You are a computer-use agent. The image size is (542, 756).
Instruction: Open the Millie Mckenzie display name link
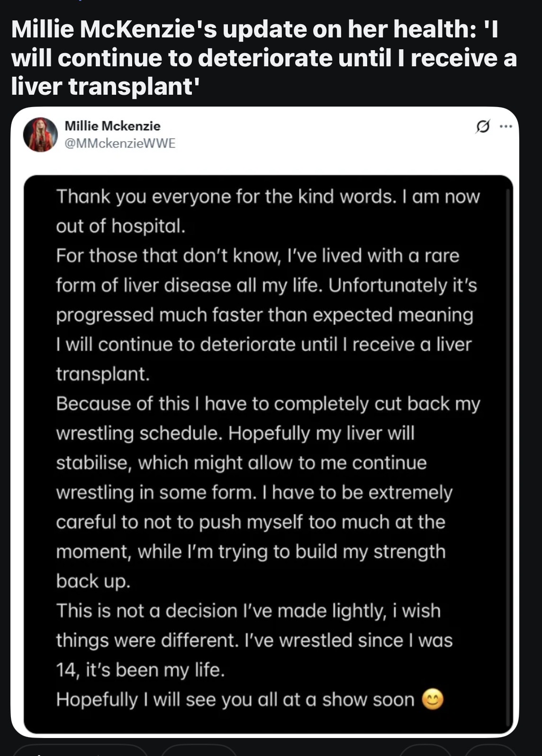click(112, 126)
